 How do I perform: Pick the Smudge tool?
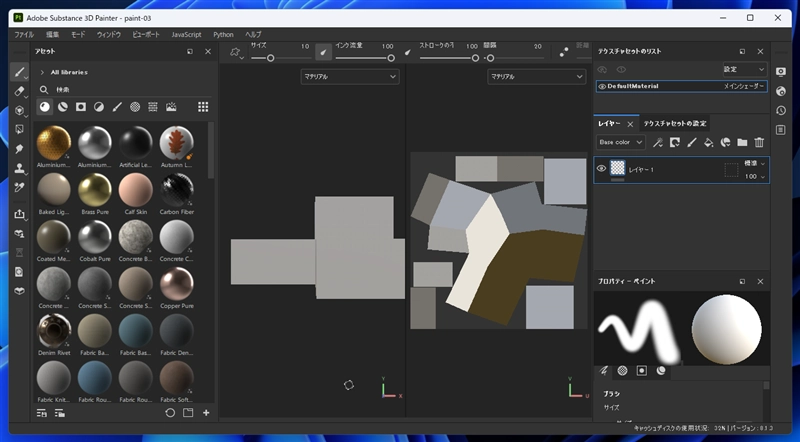(19, 148)
